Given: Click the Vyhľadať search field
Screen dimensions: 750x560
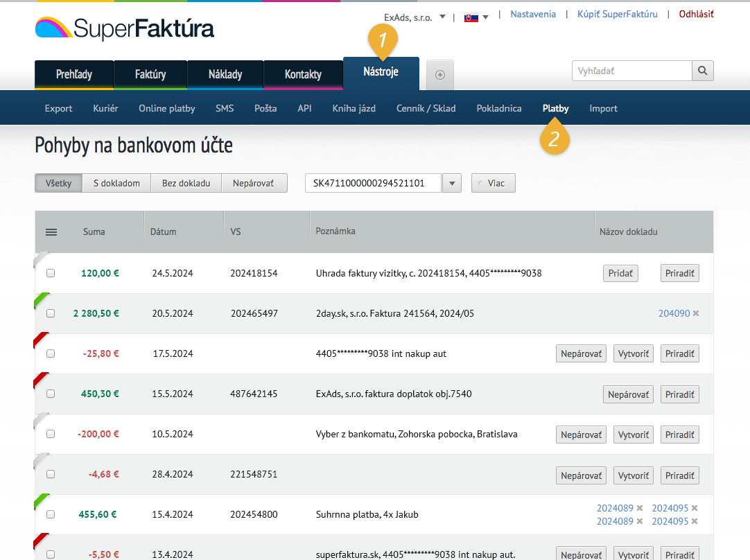Looking at the screenshot, I should tap(632, 71).
